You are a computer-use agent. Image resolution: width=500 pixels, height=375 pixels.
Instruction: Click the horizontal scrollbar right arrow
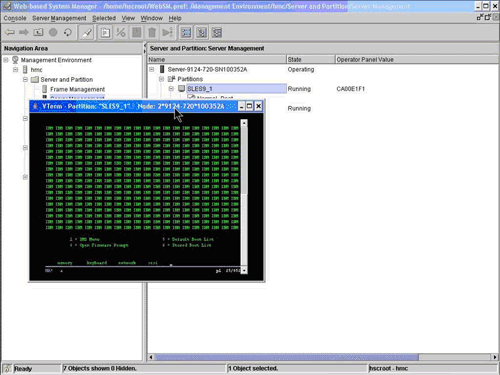(495, 357)
